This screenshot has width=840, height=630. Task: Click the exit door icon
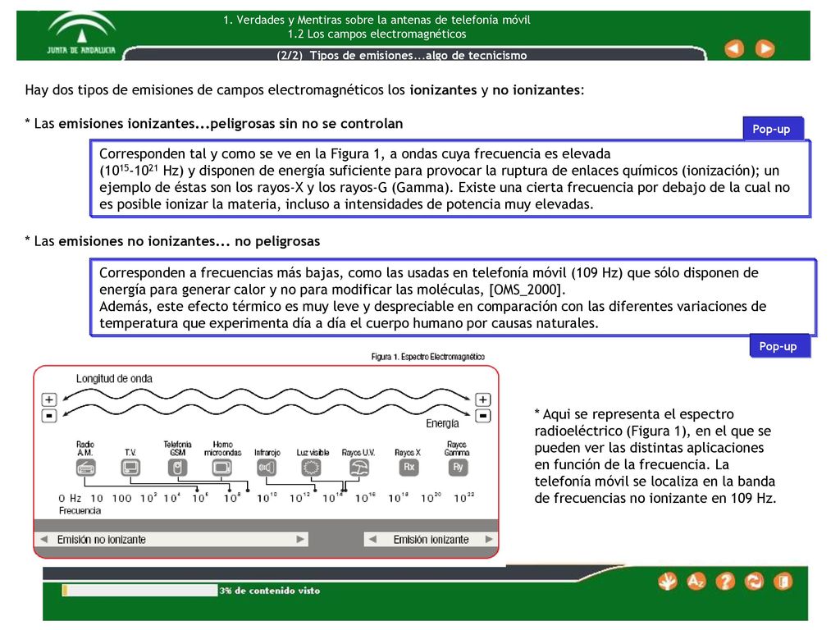[x=783, y=582]
